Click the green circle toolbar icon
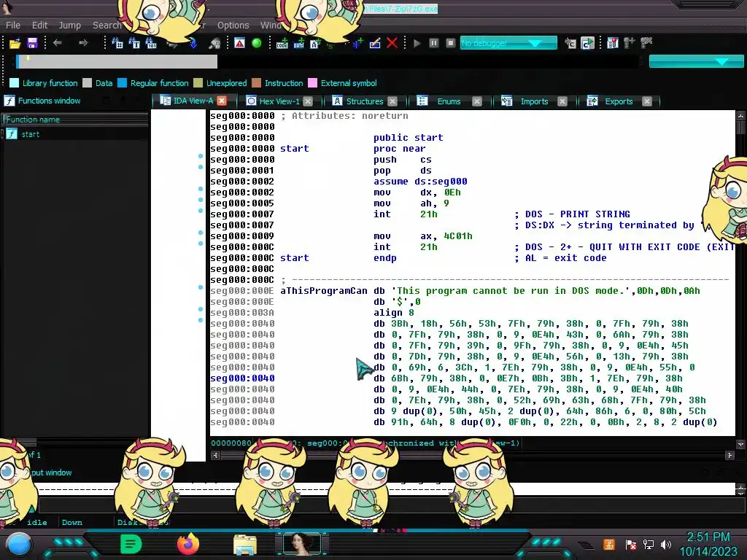This screenshot has height=560, width=747. 256,43
